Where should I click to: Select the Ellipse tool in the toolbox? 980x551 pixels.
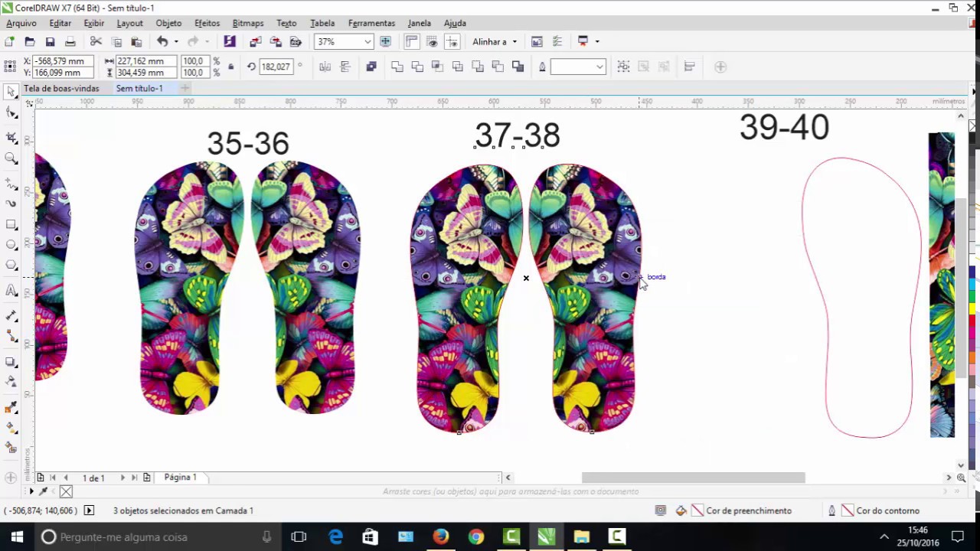click(11, 245)
